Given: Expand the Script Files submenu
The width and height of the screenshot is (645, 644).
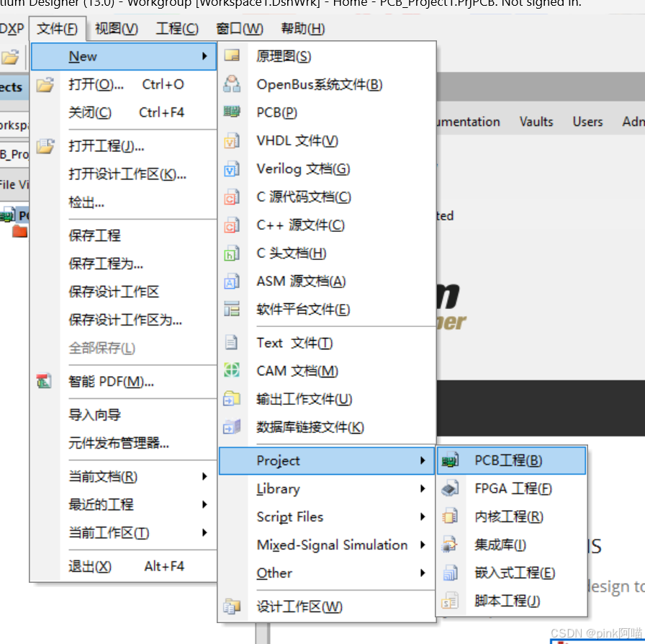Looking at the screenshot, I should click(x=423, y=516).
